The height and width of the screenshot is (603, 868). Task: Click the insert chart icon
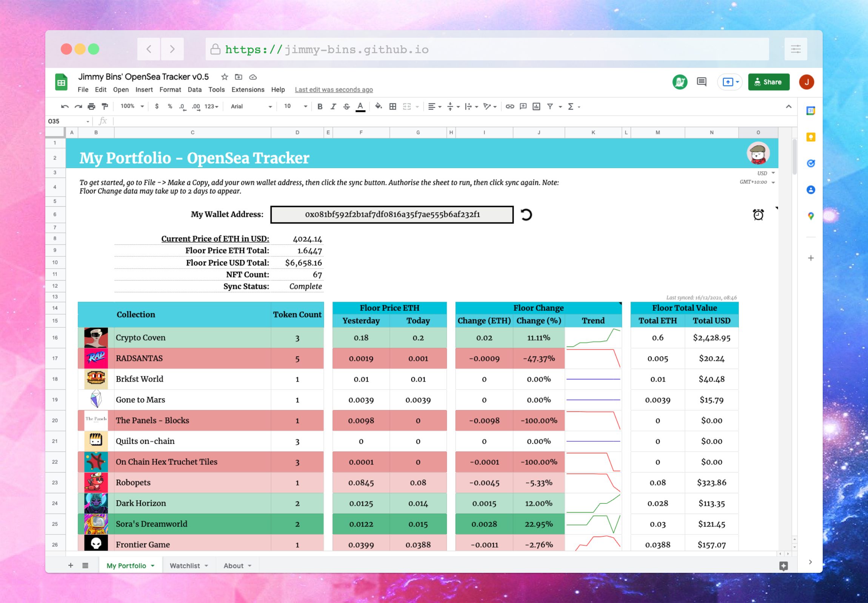tap(536, 107)
